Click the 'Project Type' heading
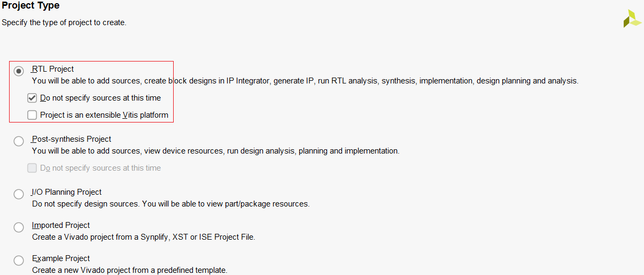Screen dimensions: 644x275 [x=31, y=6]
